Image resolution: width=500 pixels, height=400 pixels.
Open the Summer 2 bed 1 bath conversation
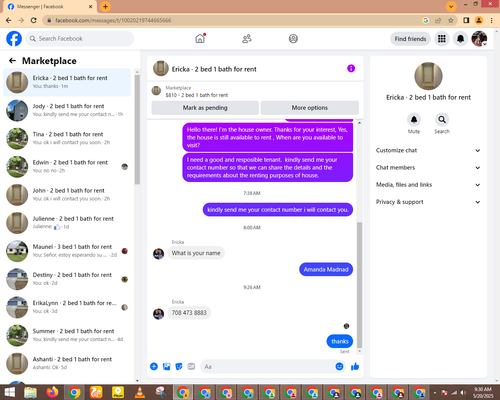pos(67,335)
